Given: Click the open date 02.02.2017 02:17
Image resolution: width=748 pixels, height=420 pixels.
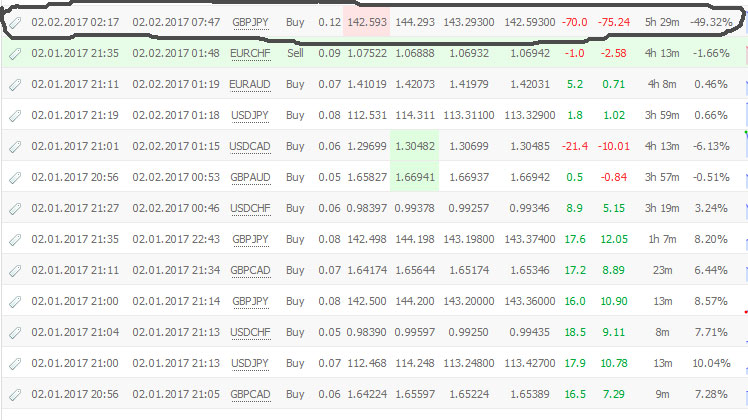Looking at the screenshot, I should pyautogui.click(x=75, y=22).
